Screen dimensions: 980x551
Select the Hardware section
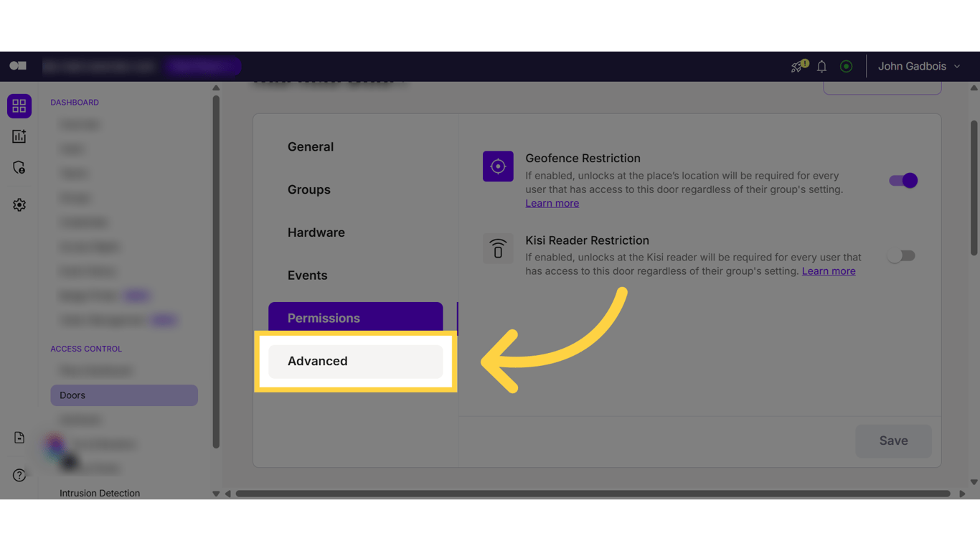(316, 232)
